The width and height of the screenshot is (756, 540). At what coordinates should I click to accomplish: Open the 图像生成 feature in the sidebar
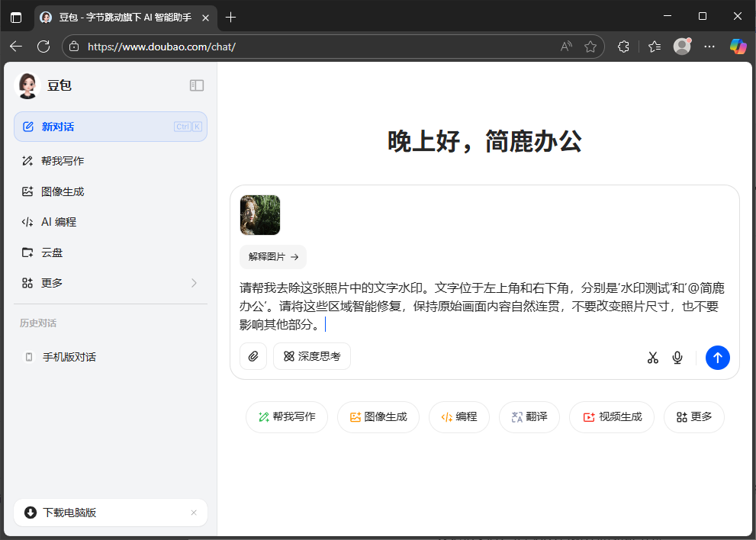click(61, 191)
